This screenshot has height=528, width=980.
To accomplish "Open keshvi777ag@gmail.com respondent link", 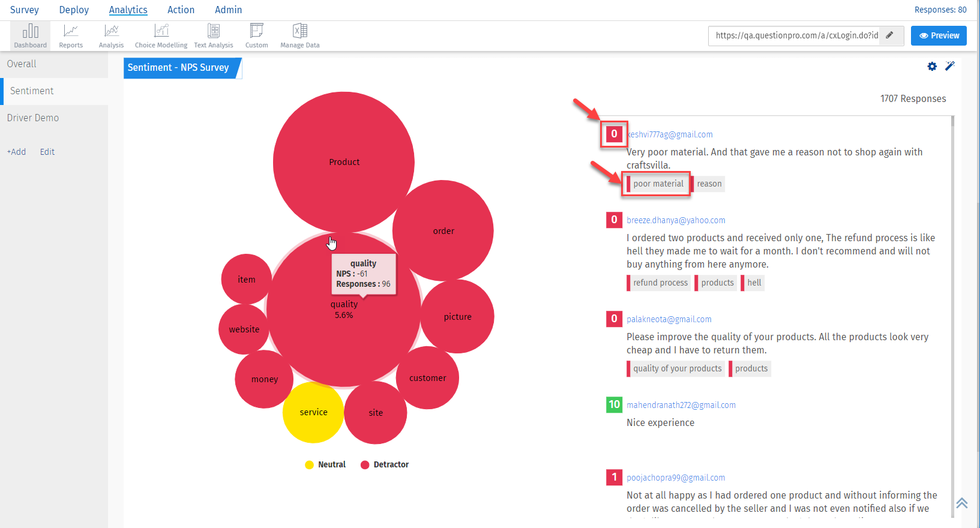I will [x=670, y=134].
